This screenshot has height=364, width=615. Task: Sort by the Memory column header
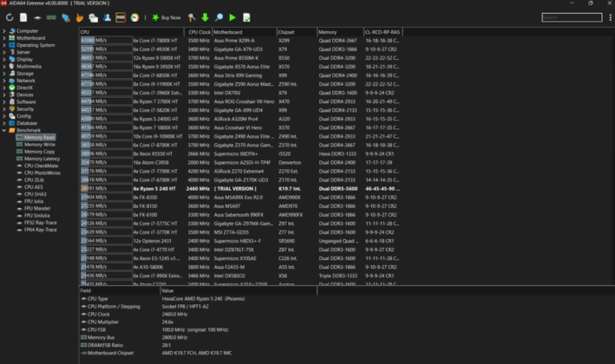tap(340, 32)
